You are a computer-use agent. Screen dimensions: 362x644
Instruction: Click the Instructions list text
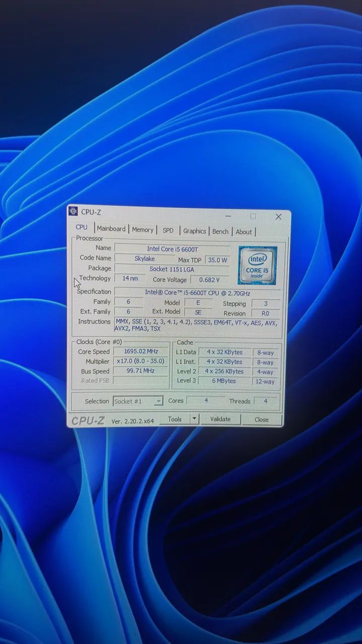[x=197, y=326]
